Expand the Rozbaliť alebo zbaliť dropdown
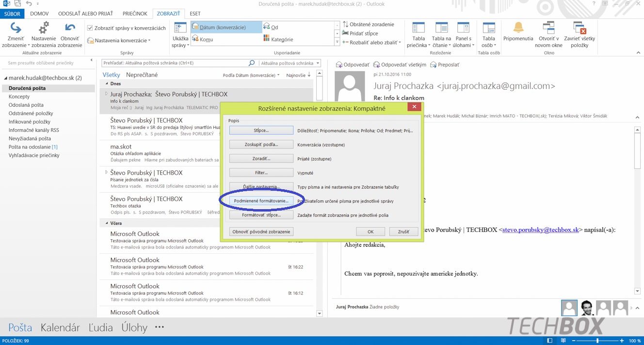Screen dimensions: 644x345 click(372, 42)
